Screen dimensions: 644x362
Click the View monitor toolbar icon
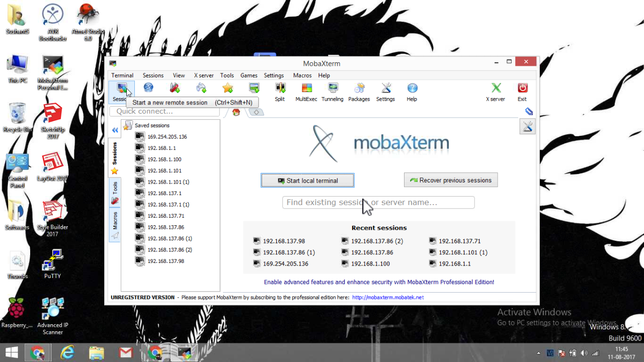tap(254, 88)
